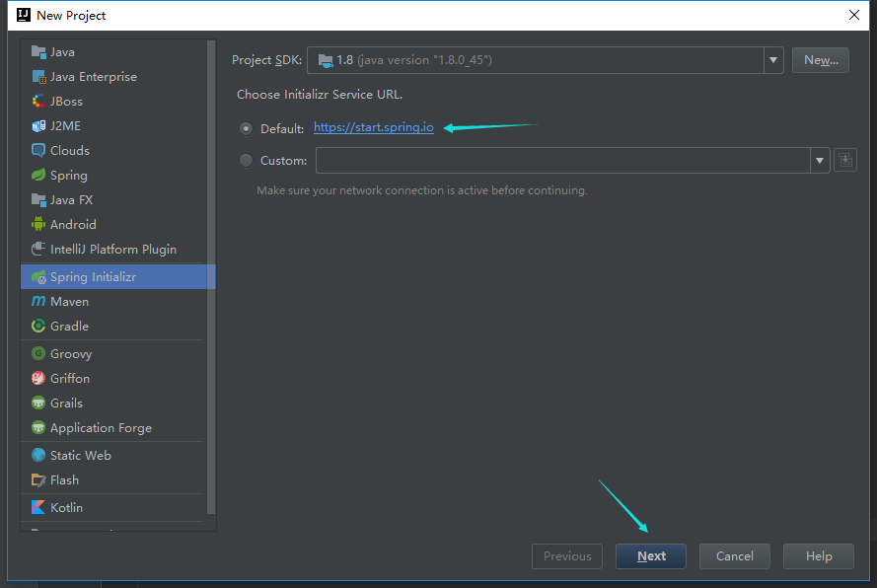Click into the Custom URL input field
The image size is (877, 588).
pos(562,161)
